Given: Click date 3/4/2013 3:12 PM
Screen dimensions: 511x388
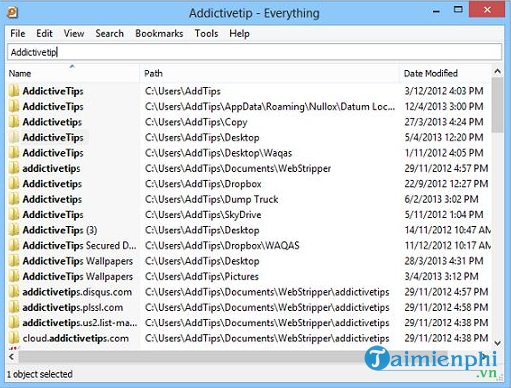Looking at the screenshot, I should coord(441,276).
